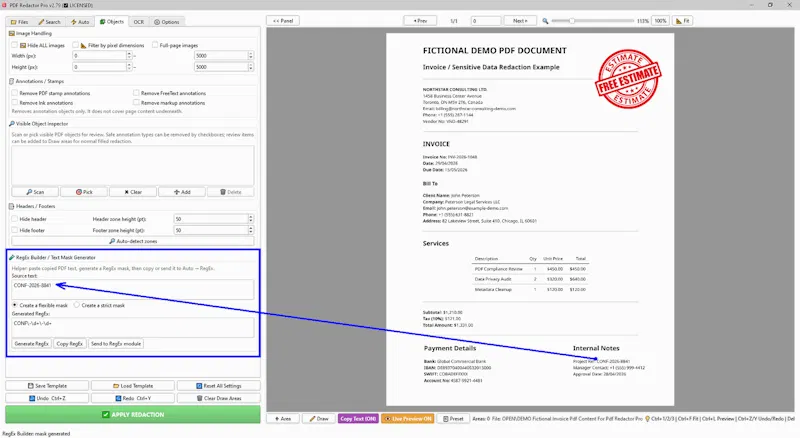
Task: Open the Auto tab
Action: tap(80, 22)
